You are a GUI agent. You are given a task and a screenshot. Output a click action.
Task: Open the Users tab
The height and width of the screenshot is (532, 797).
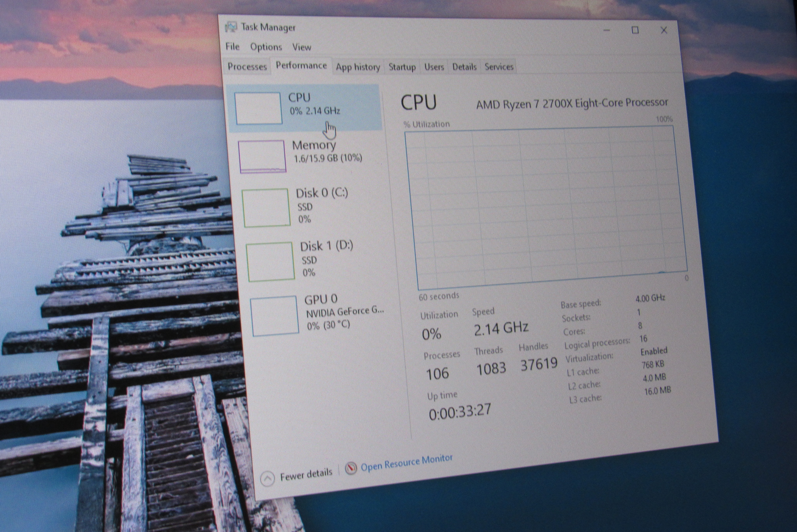[434, 67]
